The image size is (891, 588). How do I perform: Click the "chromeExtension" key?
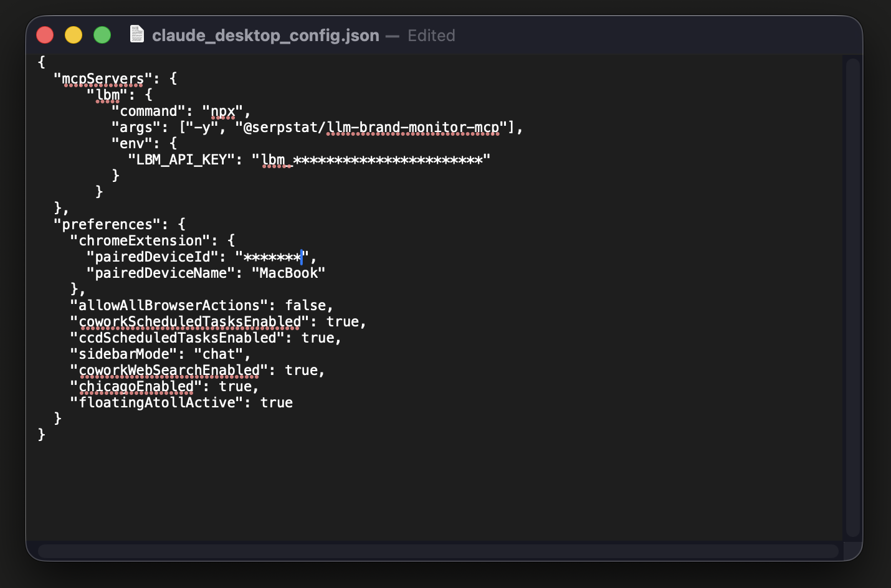[140, 240]
